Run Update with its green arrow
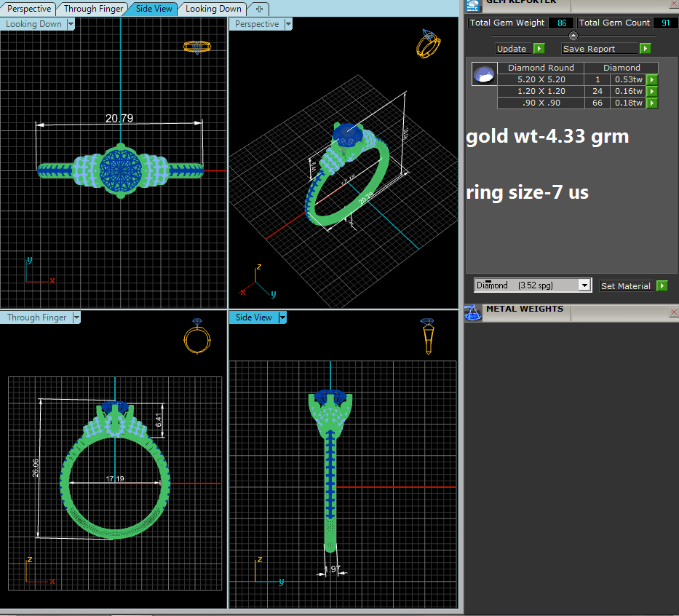Viewport: 679px width, 616px height. click(539, 49)
